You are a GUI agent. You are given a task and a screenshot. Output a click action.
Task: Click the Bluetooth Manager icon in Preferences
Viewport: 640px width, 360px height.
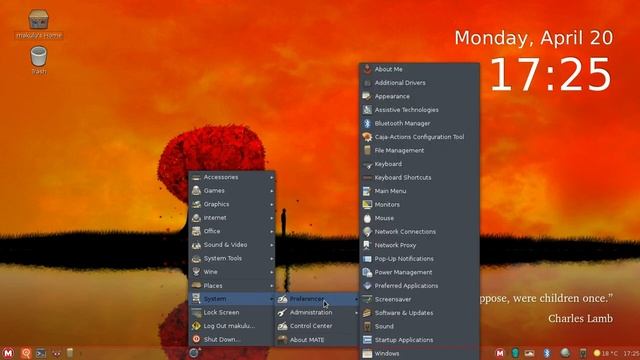tap(367, 123)
